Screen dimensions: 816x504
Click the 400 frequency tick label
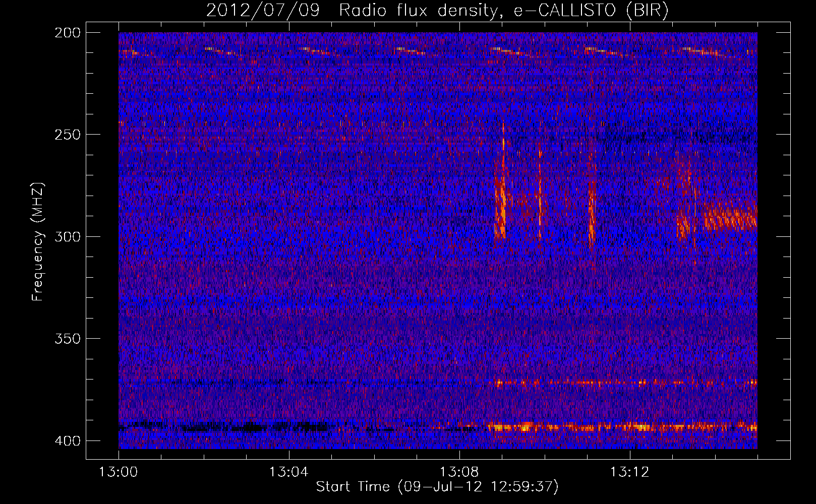point(67,441)
